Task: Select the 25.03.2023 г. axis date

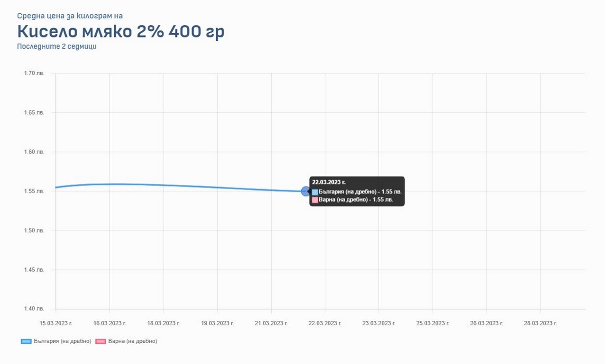Action: click(x=433, y=323)
